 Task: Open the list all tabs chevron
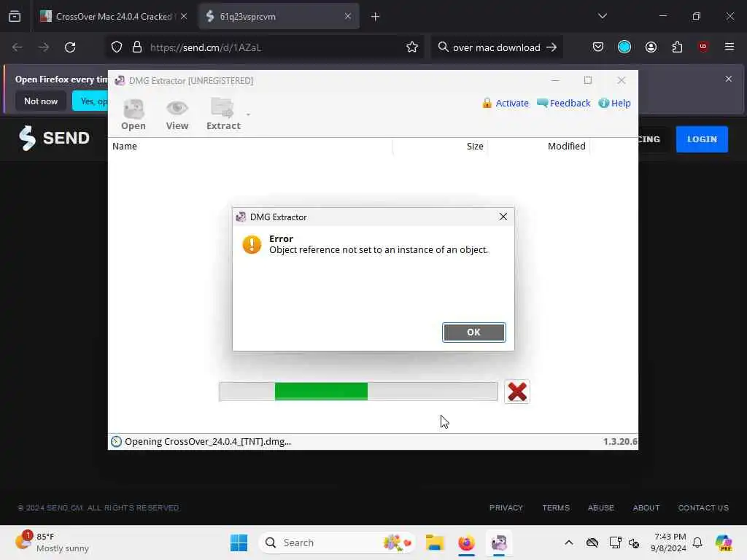603,16
